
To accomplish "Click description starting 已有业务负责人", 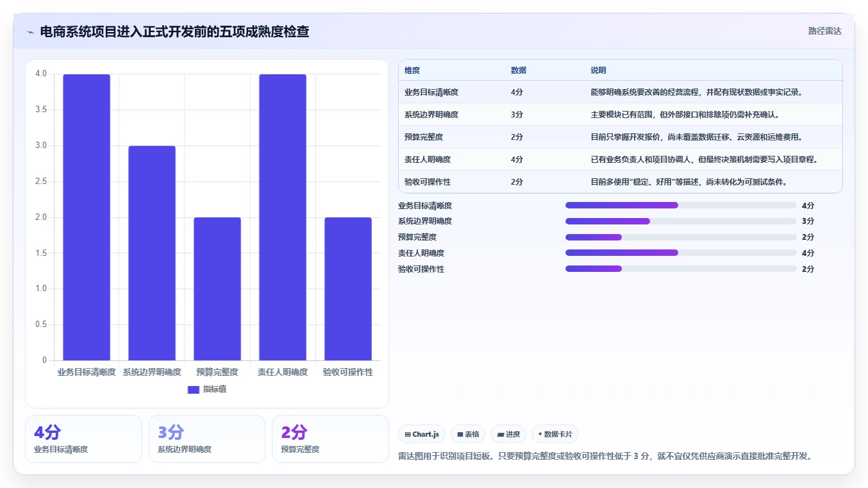I will click(704, 160).
